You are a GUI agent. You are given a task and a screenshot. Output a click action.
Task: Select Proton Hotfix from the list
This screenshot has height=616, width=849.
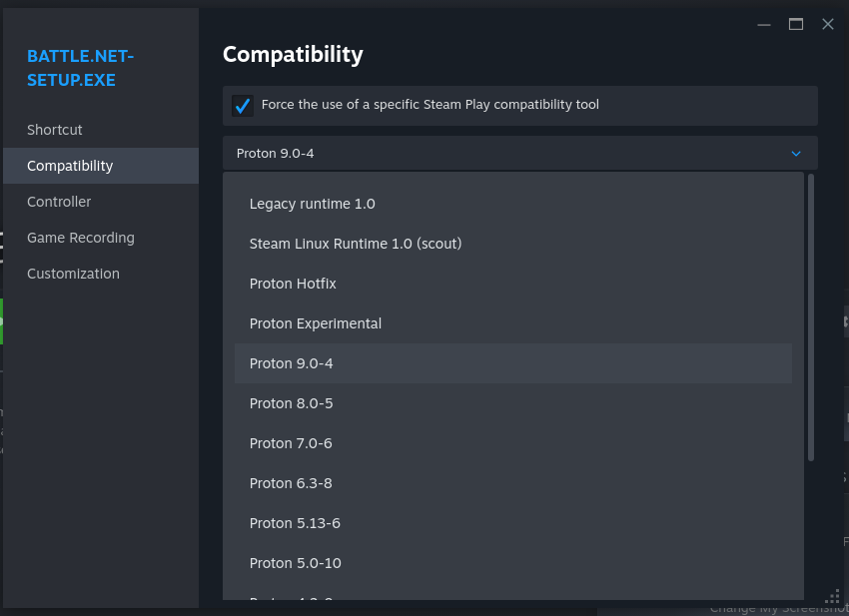click(293, 284)
